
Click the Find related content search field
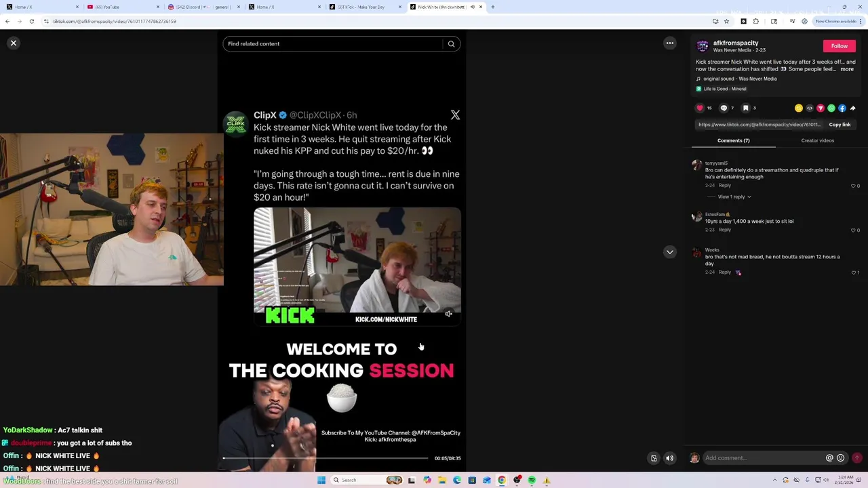click(333, 44)
